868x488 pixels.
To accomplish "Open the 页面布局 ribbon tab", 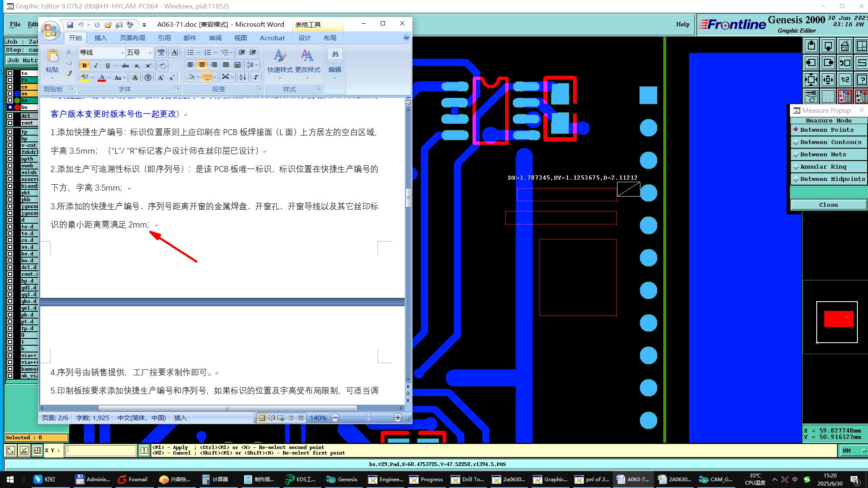I will click(x=132, y=38).
